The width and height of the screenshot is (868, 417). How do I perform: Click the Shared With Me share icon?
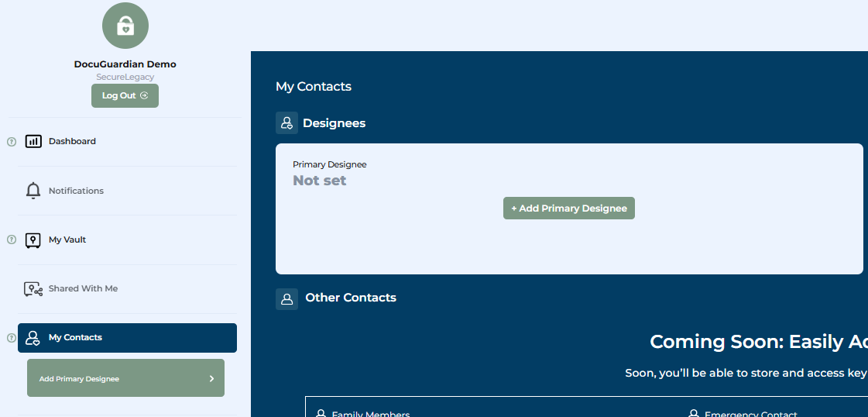[33, 289]
